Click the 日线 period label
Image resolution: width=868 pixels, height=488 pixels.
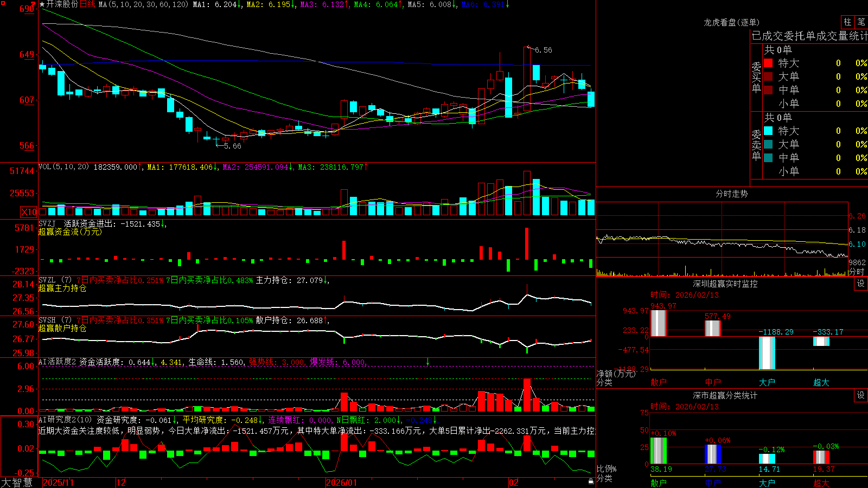(x=88, y=4)
